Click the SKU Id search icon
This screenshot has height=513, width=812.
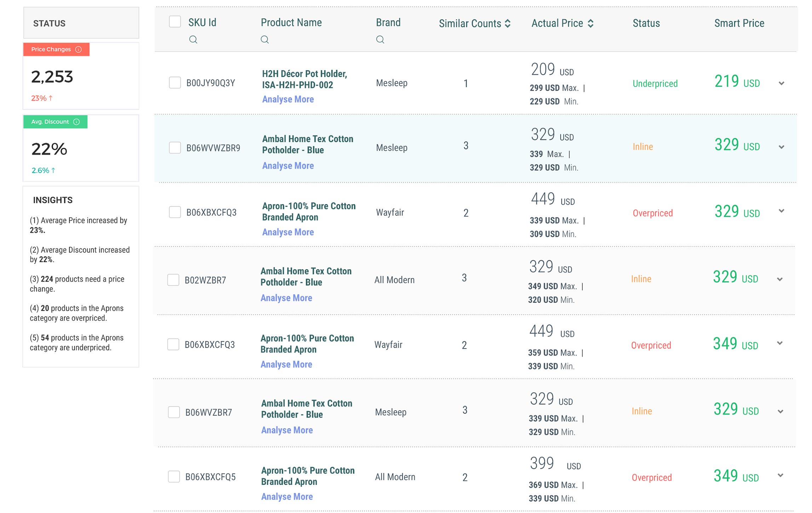click(x=193, y=39)
